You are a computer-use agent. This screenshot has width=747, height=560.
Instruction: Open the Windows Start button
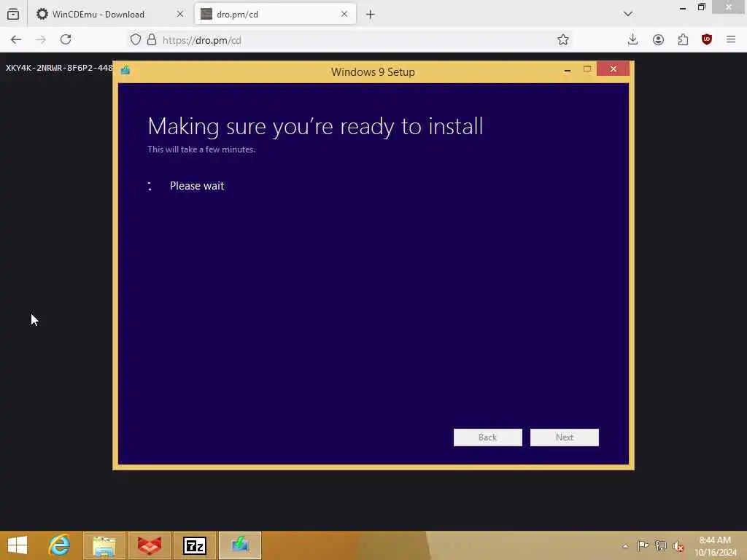[x=18, y=545]
